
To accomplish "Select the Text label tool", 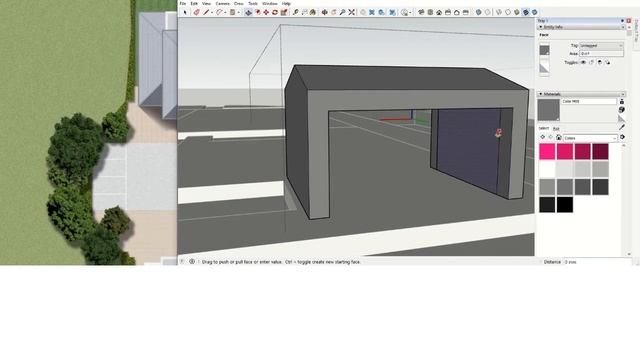I will point(304,12).
